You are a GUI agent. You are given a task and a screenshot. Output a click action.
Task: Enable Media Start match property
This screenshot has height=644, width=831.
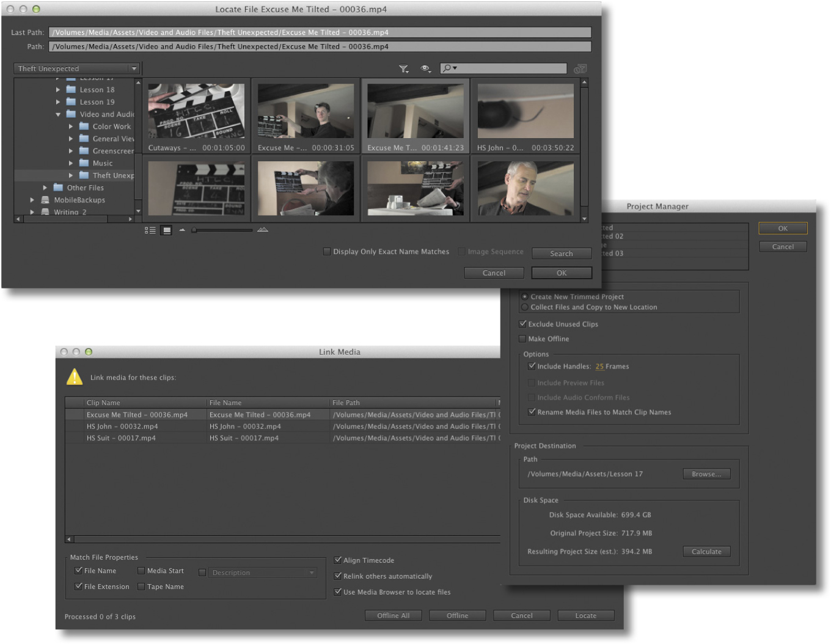tap(141, 571)
